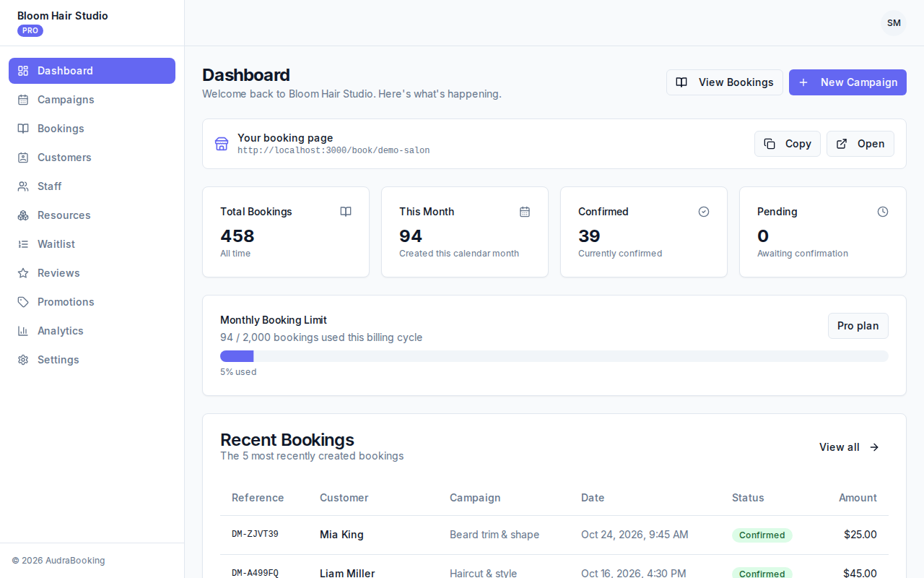924x578 pixels.
Task: Click the Analytics bar chart icon
Action: click(x=23, y=331)
